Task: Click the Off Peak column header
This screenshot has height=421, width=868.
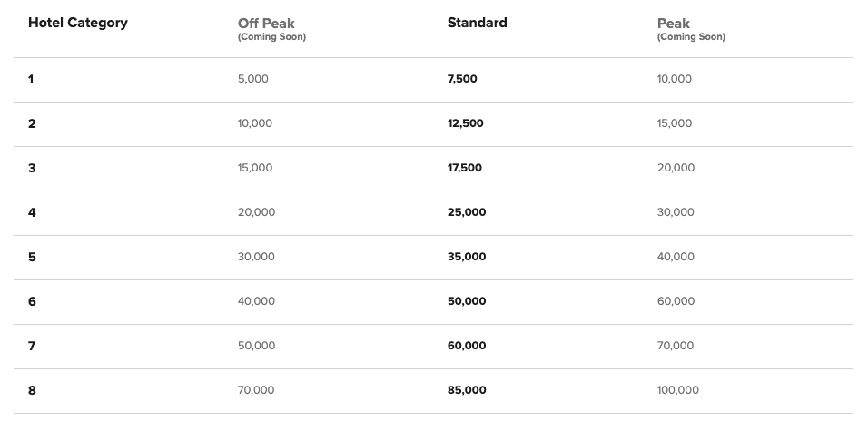Action: point(266,24)
